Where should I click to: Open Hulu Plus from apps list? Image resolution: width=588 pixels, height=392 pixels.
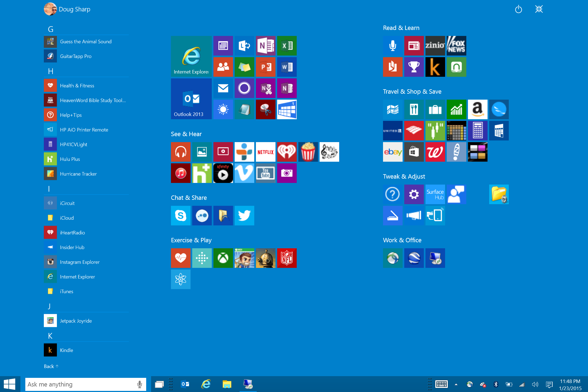pyautogui.click(x=86, y=159)
